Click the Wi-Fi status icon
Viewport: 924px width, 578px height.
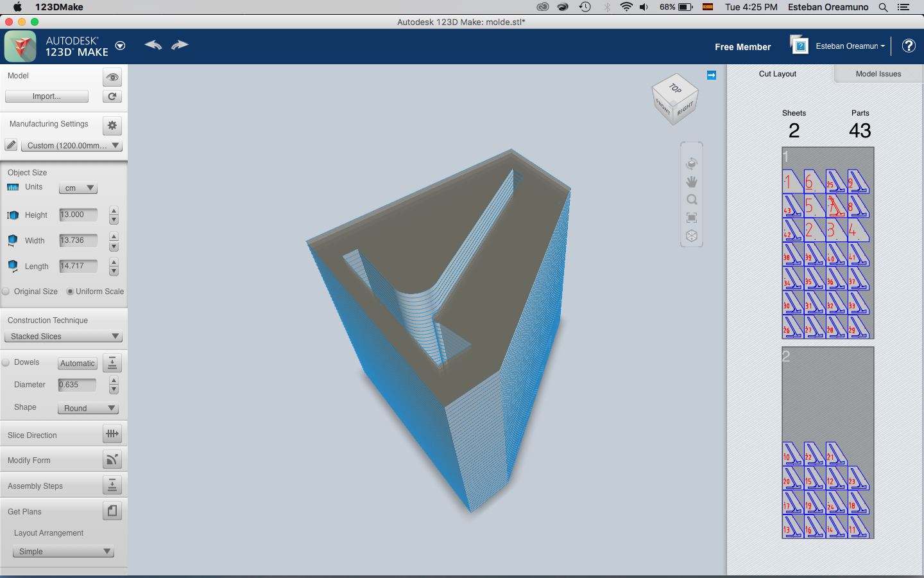(x=626, y=7)
